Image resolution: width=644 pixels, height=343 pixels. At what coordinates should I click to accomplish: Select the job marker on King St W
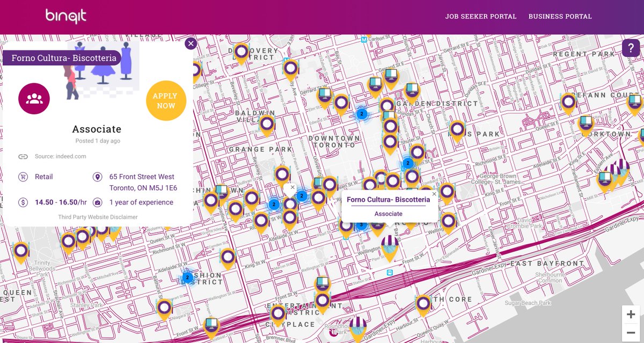[228, 259]
